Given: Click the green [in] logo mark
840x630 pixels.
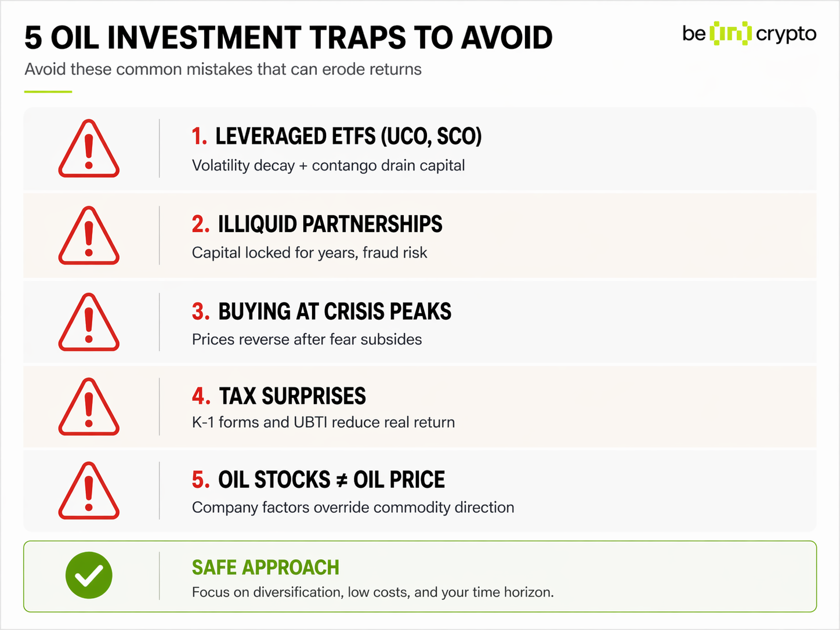Looking at the screenshot, I should tap(731, 34).
